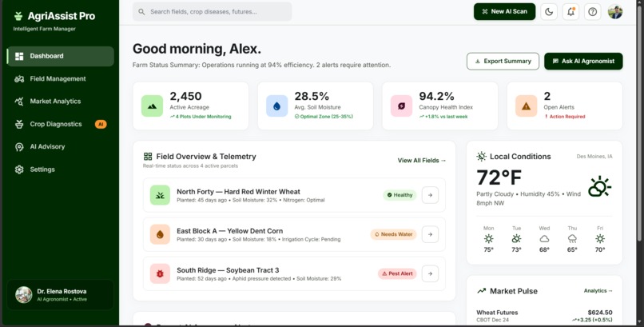Open Market Pulse Analytics link
The width and height of the screenshot is (644, 327).
point(598,291)
